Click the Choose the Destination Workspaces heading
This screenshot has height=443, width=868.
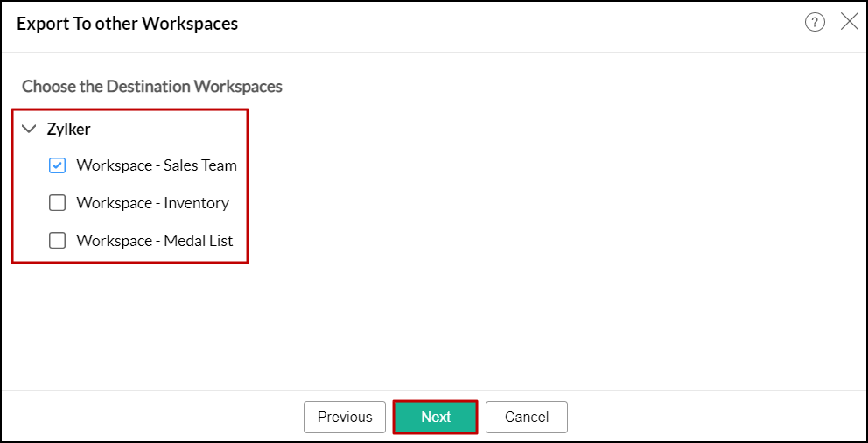coord(152,87)
